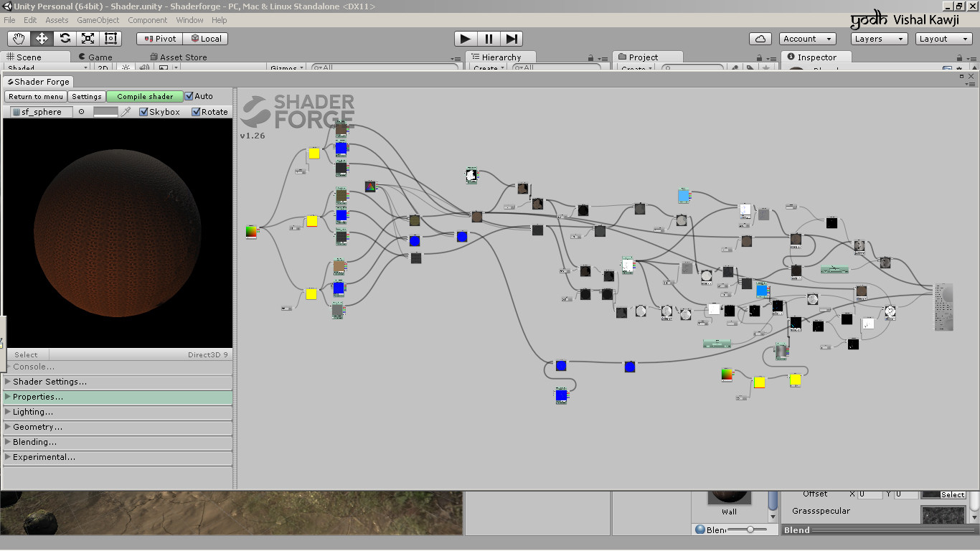Click the Project panel scrollbar down arrow
980x551 pixels.
pyautogui.click(x=773, y=517)
